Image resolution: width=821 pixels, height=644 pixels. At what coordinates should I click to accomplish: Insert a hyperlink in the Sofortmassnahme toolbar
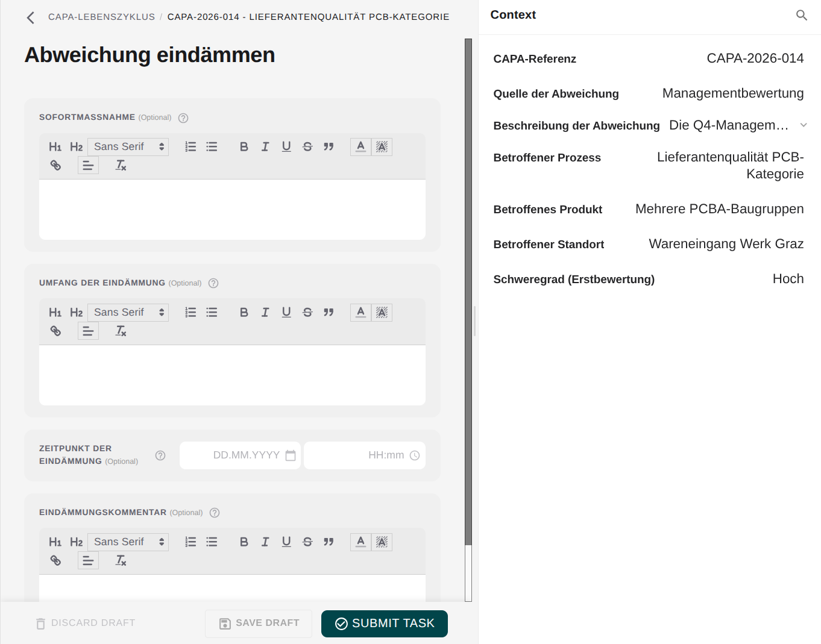point(55,164)
